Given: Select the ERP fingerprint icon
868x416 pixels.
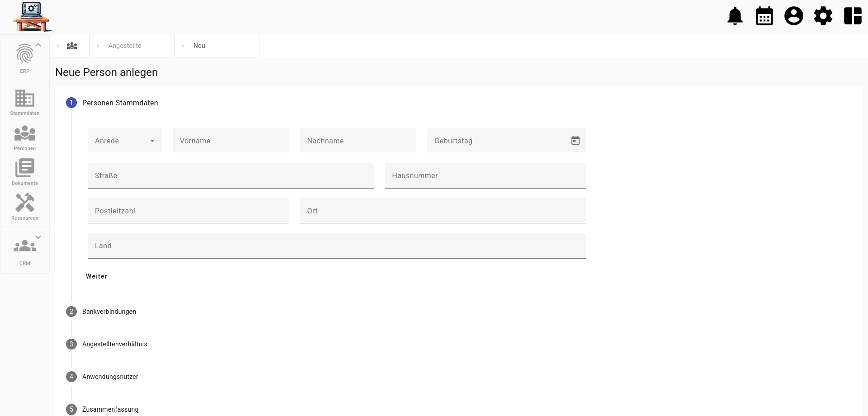Looking at the screenshot, I should click(25, 54).
